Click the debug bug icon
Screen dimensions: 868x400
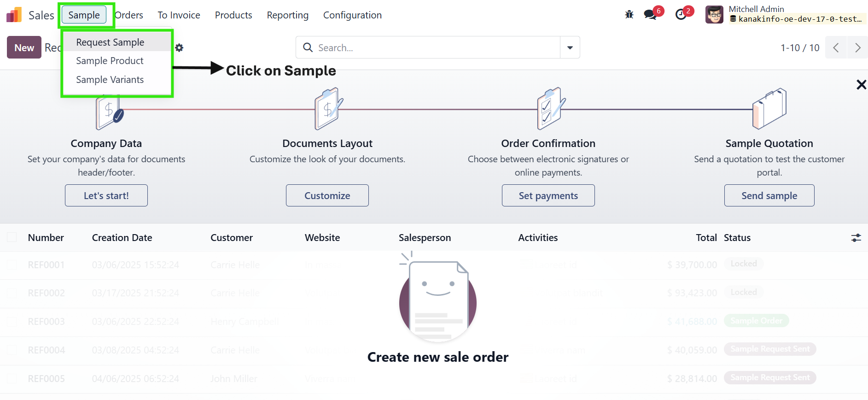629,15
